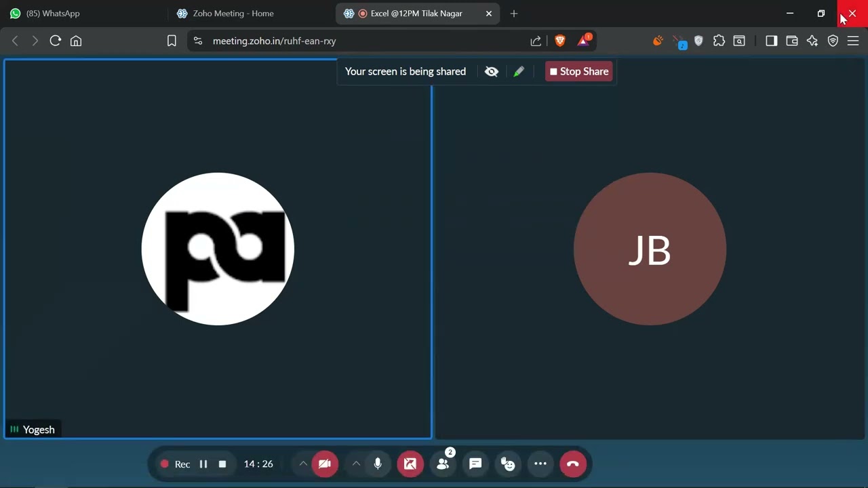This screenshot has width=868, height=488.
Task: Expand microphone options arrow
Action: point(356,464)
